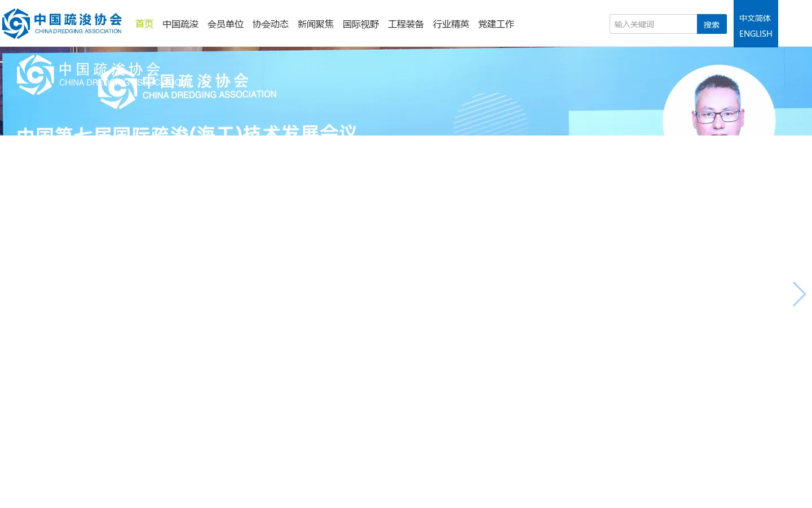Focus the 输入关键词 search field
812x508 pixels.
(x=654, y=24)
